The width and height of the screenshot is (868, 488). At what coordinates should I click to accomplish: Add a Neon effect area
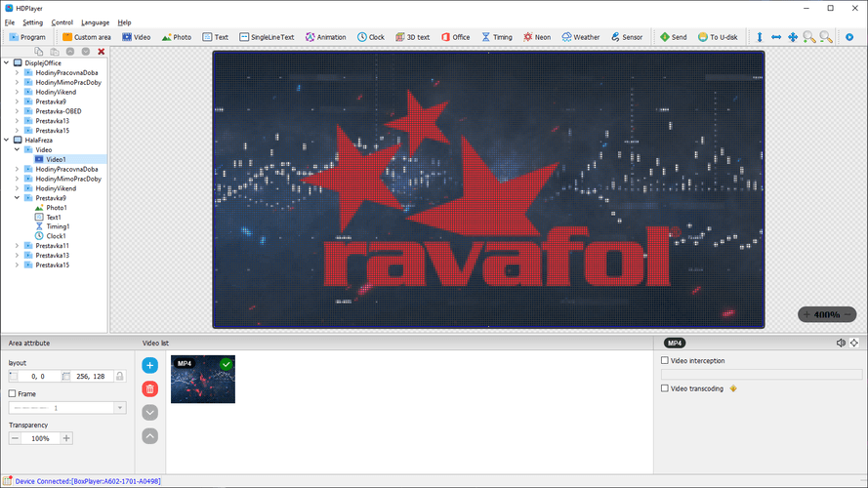tap(537, 37)
